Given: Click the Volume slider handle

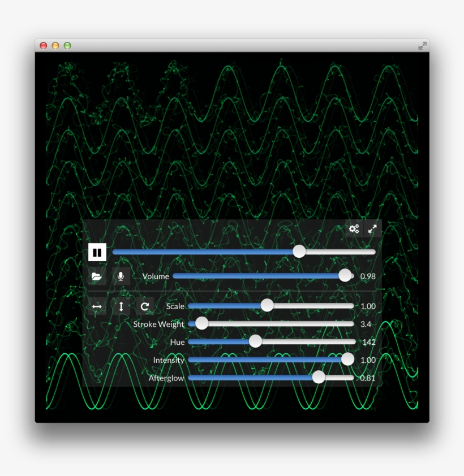Looking at the screenshot, I should coord(345,275).
